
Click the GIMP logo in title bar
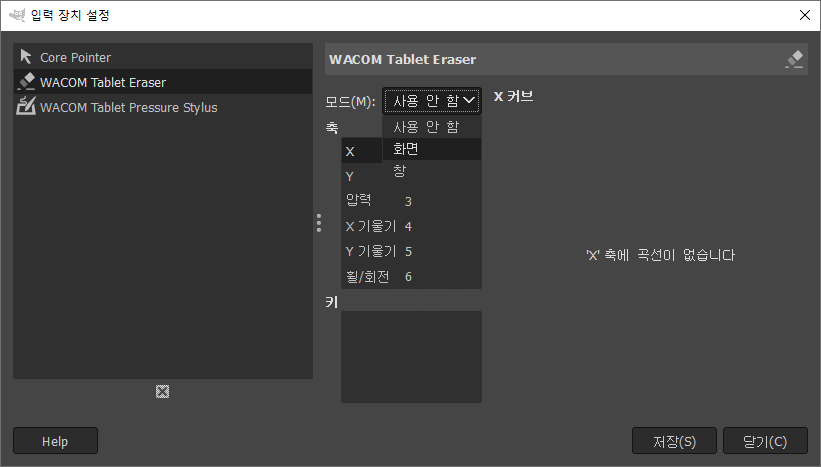point(17,15)
